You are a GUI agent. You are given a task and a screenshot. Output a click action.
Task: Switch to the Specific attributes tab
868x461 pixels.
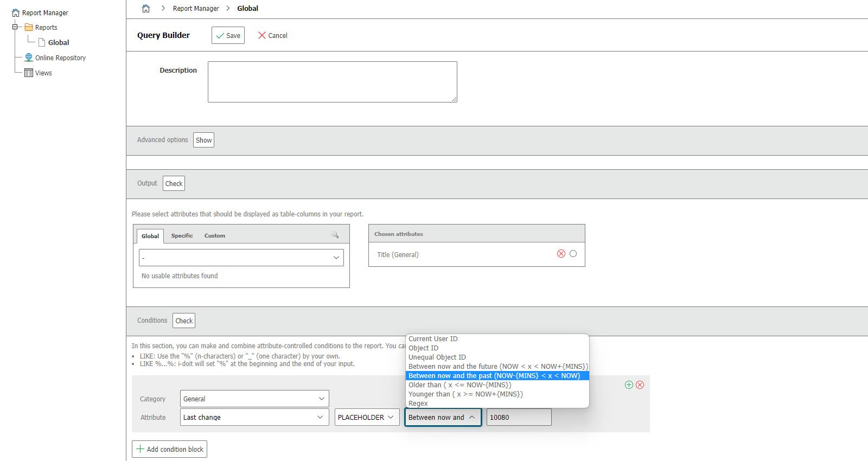pos(182,235)
